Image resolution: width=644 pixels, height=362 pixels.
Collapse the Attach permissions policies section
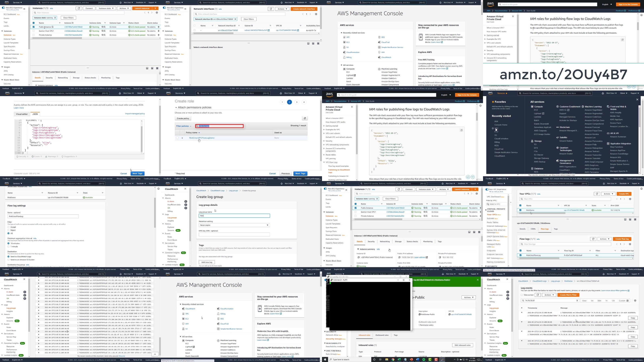[x=176, y=108]
